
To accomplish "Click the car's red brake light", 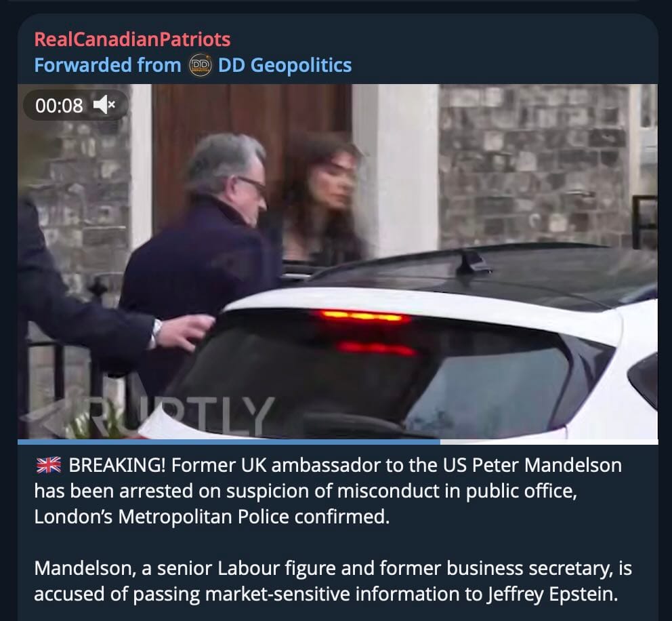I will tap(364, 317).
